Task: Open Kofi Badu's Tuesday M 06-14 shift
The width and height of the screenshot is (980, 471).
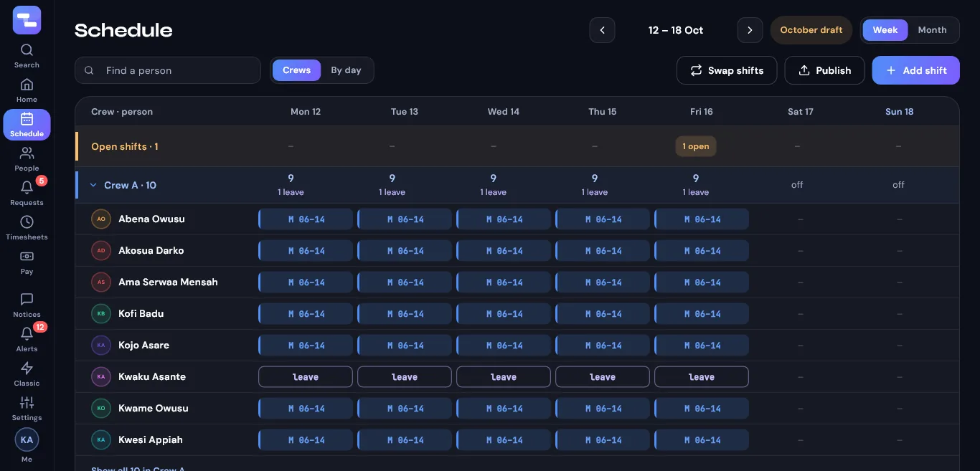Action: click(x=405, y=314)
